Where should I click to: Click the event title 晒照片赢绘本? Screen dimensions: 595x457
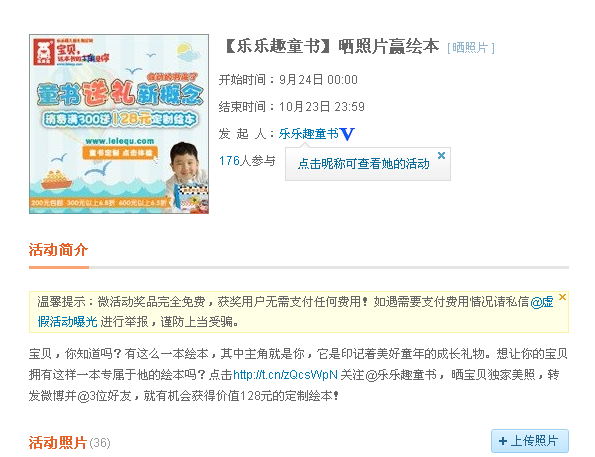pos(388,46)
